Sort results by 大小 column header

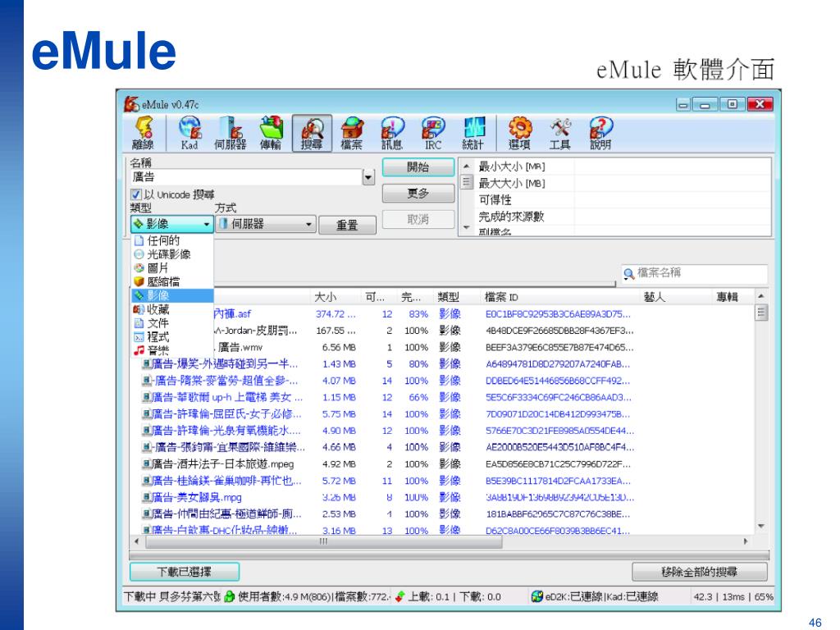pos(335,297)
